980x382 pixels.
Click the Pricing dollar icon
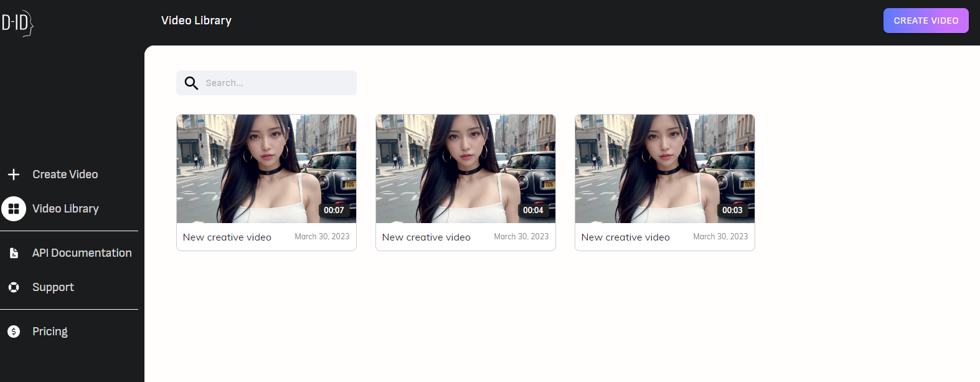tap(14, 332)
